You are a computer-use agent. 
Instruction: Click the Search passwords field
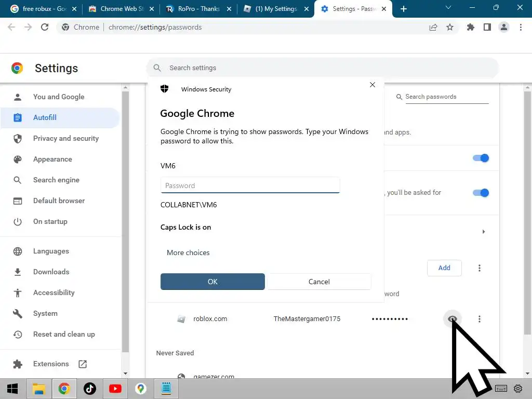446,97
